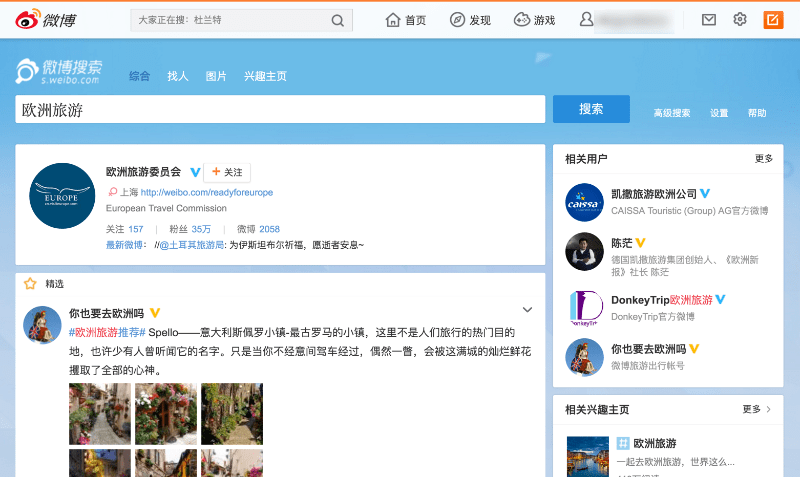
Task: Open DonkeyTrip欧洲旅游 user name
Action: 662,300
